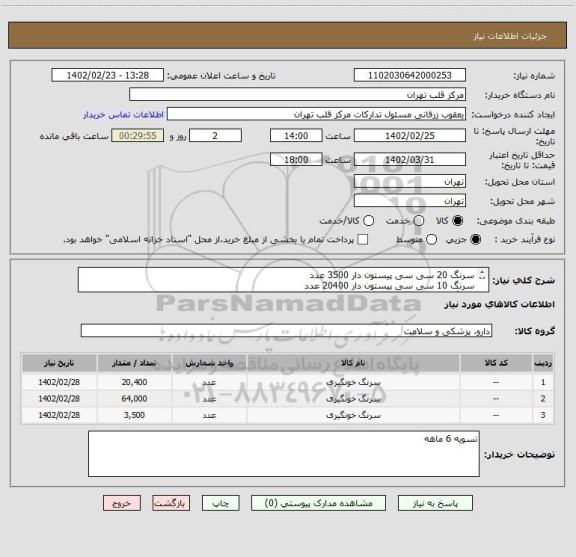
Task: Click the buyer notes box تسویه 6 ماهه
Action: tap(284, 454)
